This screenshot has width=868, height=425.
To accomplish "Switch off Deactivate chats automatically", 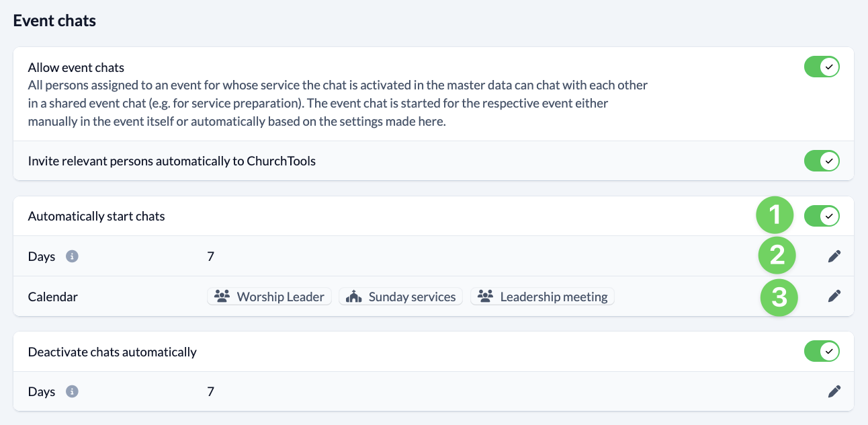I will 821,352.
